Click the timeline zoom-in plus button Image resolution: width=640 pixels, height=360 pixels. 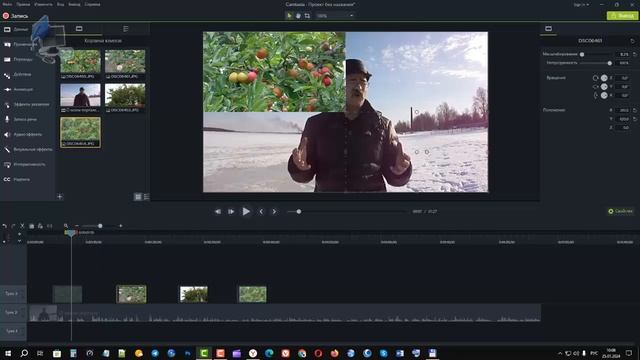click(x=120, y=226)
